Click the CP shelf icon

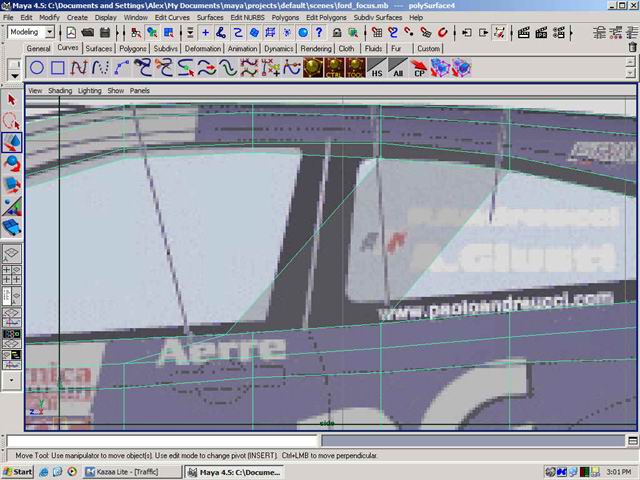tap(420, 68)
